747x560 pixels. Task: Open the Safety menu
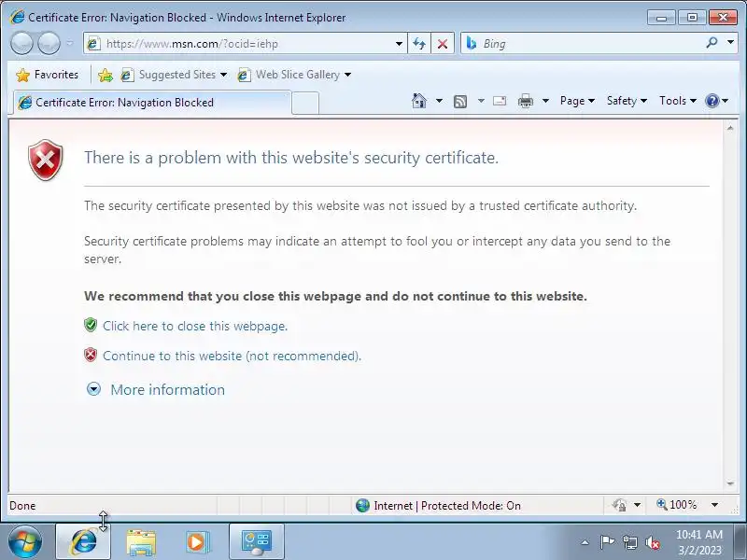tap(627, 101)
